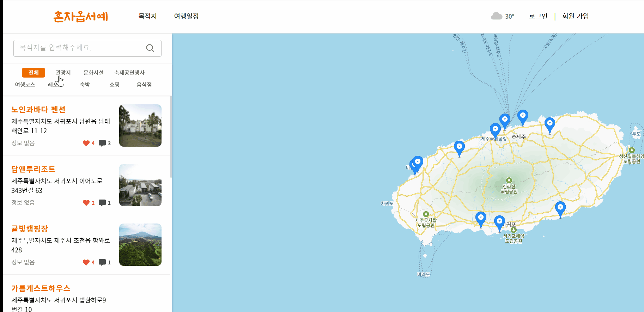
Task: Click the pin west of 서귀포
Action: click(x=481, y=220)
